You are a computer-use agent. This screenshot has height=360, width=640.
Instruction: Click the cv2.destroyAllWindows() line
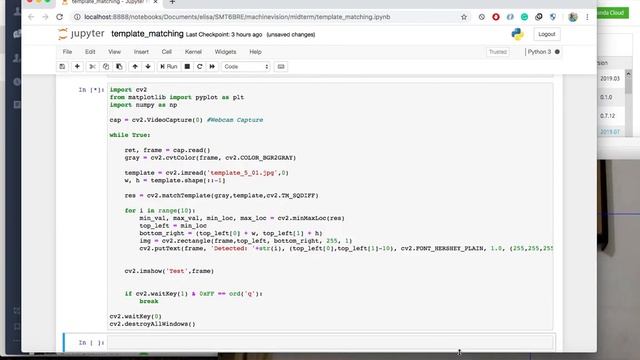point(153,324)
